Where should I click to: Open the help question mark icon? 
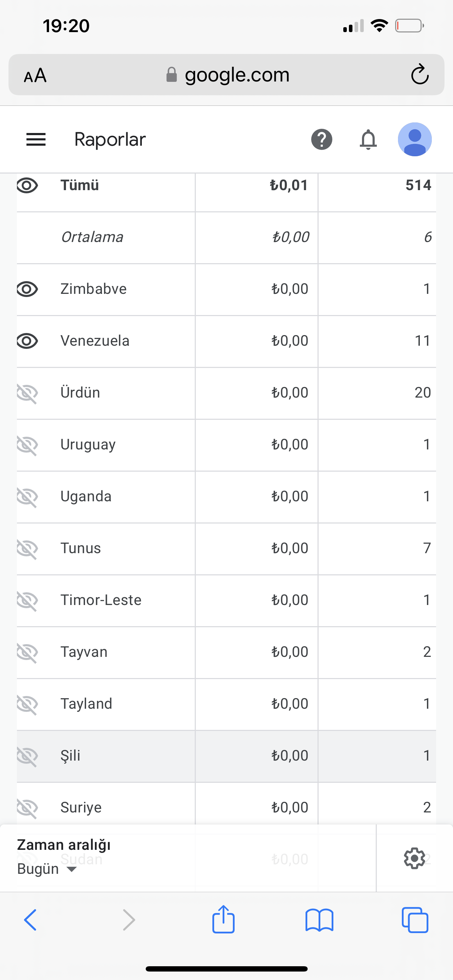coord(322,140)
